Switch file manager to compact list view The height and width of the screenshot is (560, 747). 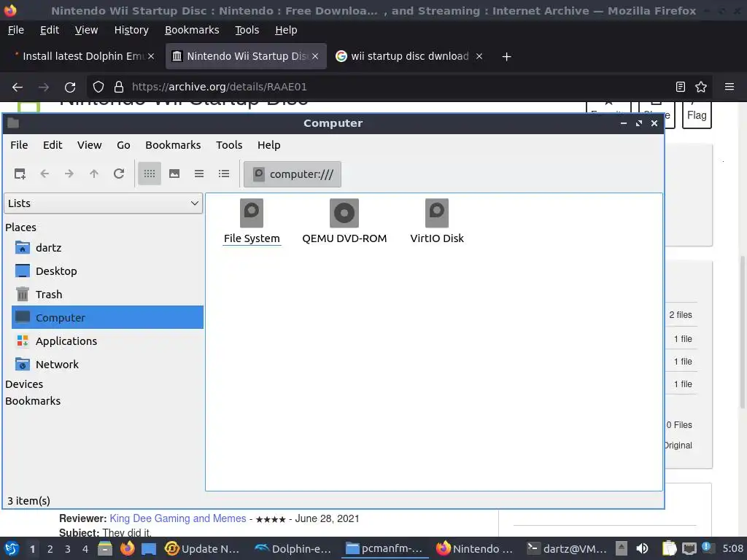(x=199, y=174)
